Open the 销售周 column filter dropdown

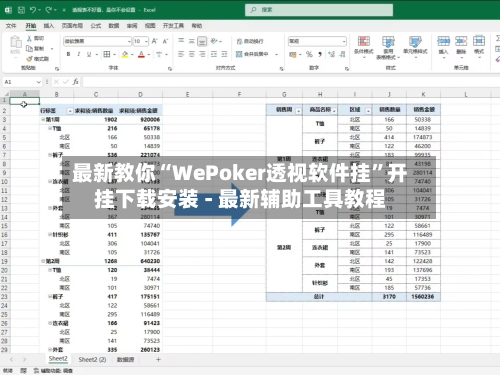point(298,111)
